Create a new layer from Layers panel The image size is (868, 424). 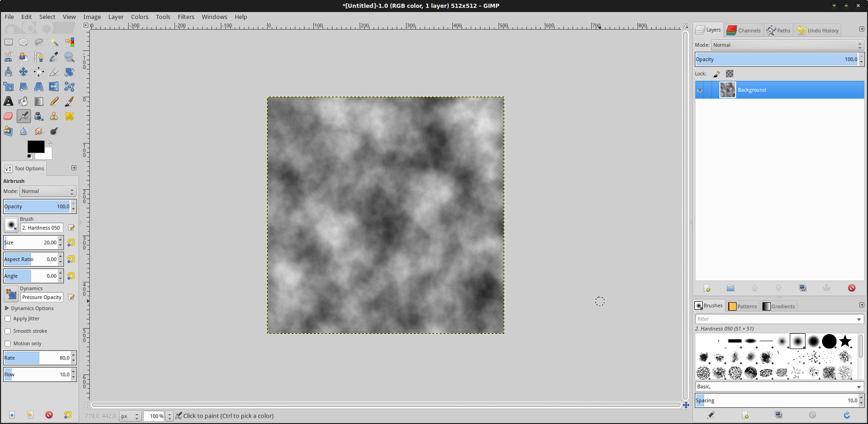coord(707,288)
